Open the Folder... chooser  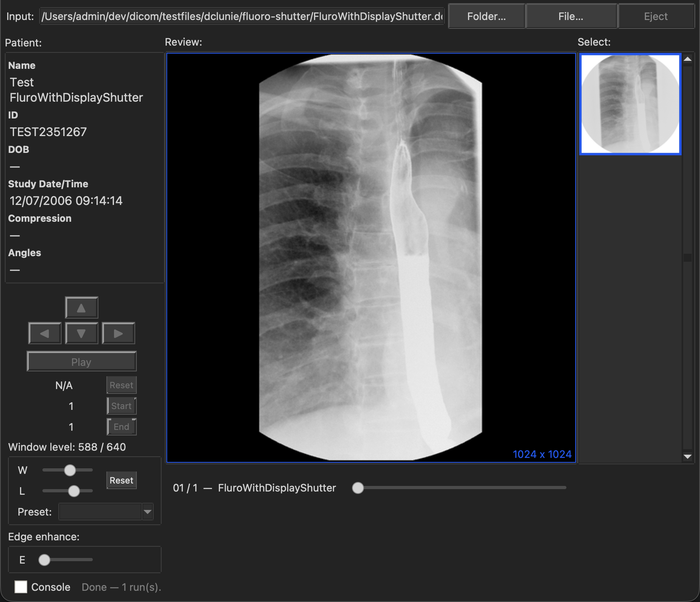[x=486, y=16]
